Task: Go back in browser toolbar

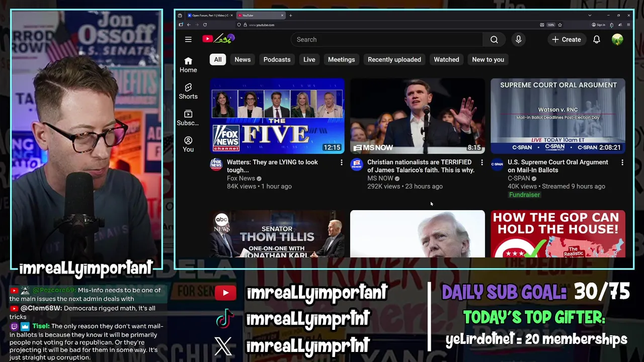Action: 189,25
